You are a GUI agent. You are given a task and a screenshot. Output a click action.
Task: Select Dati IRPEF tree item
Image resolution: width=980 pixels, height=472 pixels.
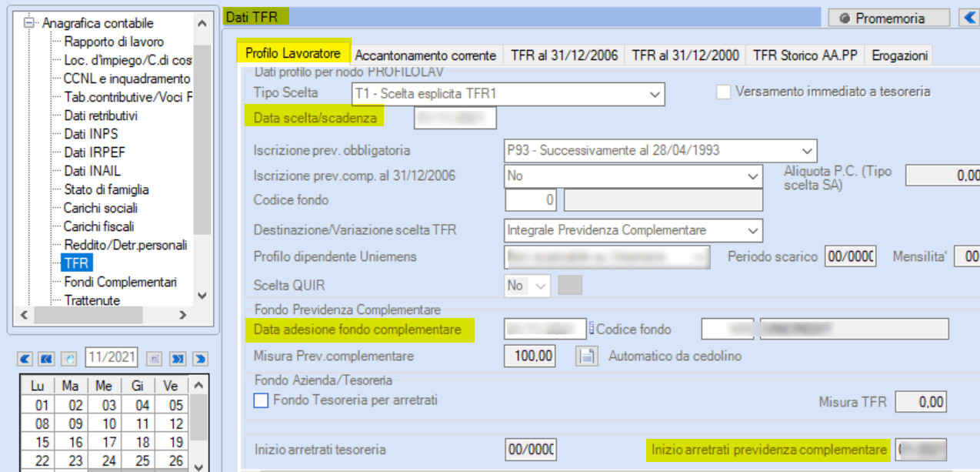coord(94,152)
